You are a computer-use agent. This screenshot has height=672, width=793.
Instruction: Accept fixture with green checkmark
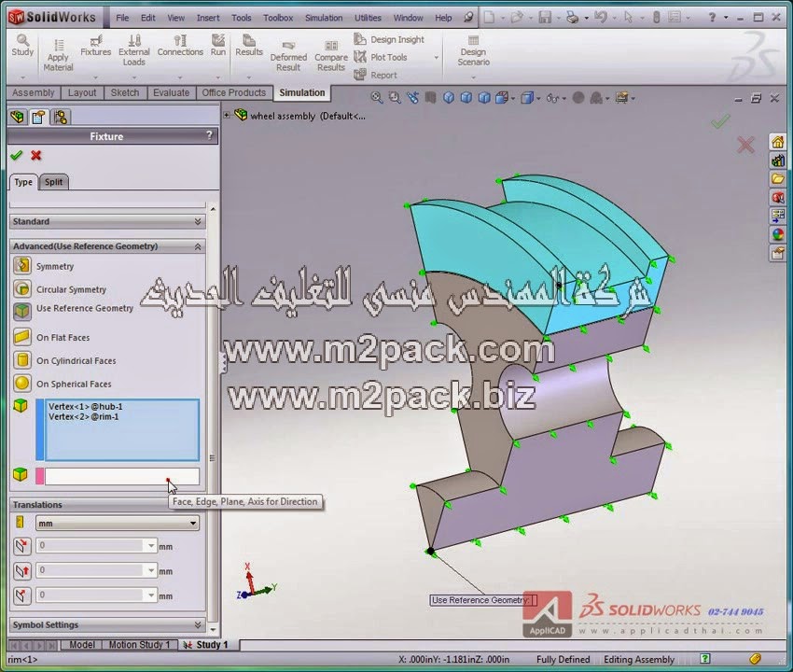[17, 155]
